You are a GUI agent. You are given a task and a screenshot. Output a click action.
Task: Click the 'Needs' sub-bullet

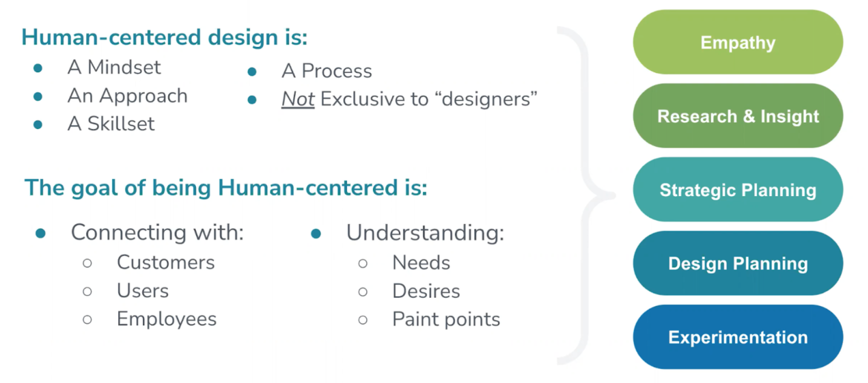[x=421, y=263]
